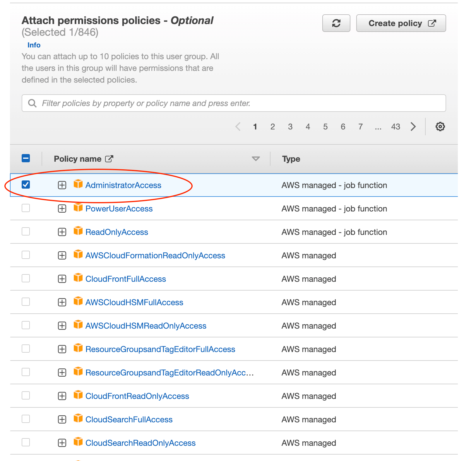The width and height of the screenshot is (476, 461).
Task: Expand the CloudFrontFullAccess policy details
Action: (x=62, y=279)
